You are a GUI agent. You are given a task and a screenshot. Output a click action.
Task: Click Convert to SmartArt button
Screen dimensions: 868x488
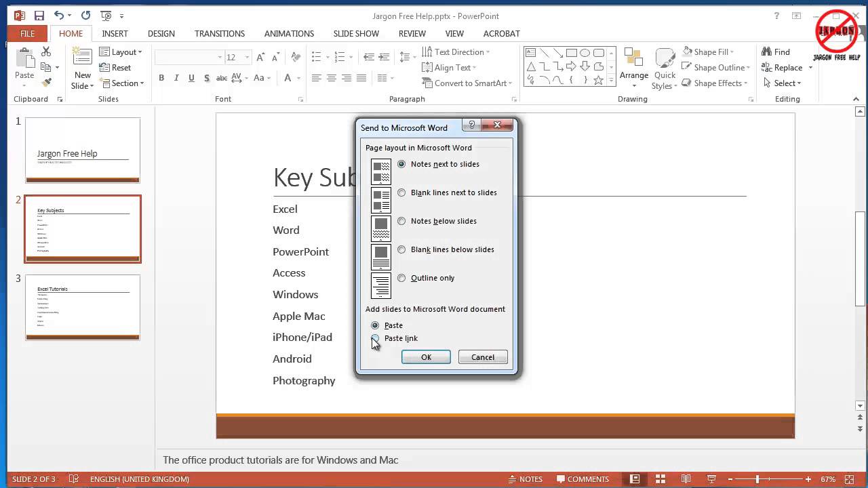pos(467,83)
